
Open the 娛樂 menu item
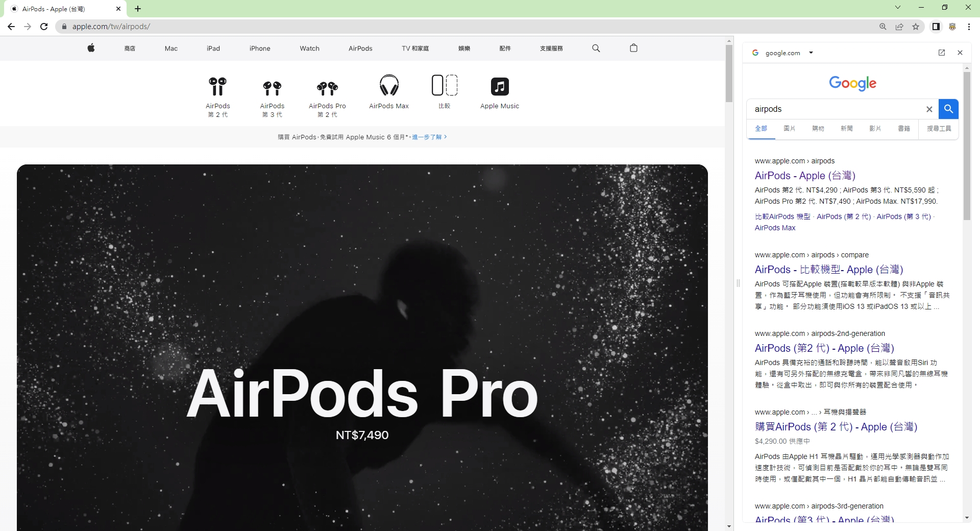click(464, 49)
